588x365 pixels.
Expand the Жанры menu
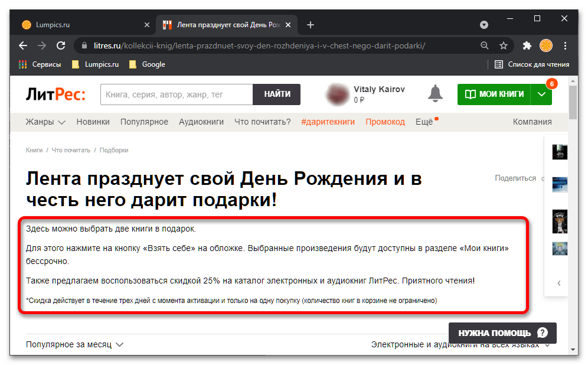point(45,122)
